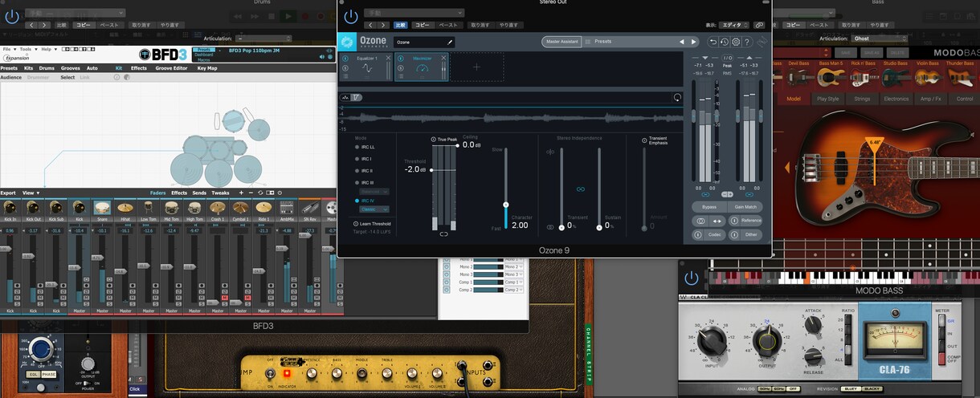Select the Crash 1 channel icon in BFD3
The height and width of the screenshot is (398, 980).
pos(218,208)
